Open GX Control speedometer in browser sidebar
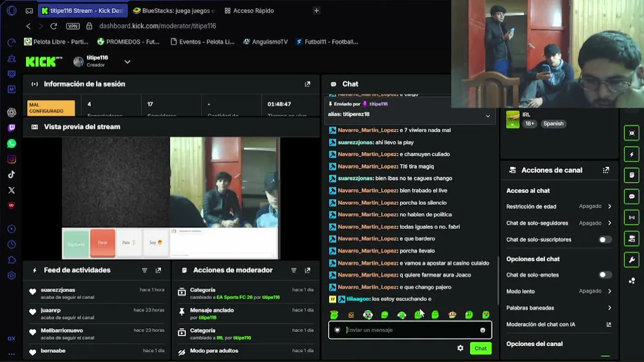 [12, 42]
